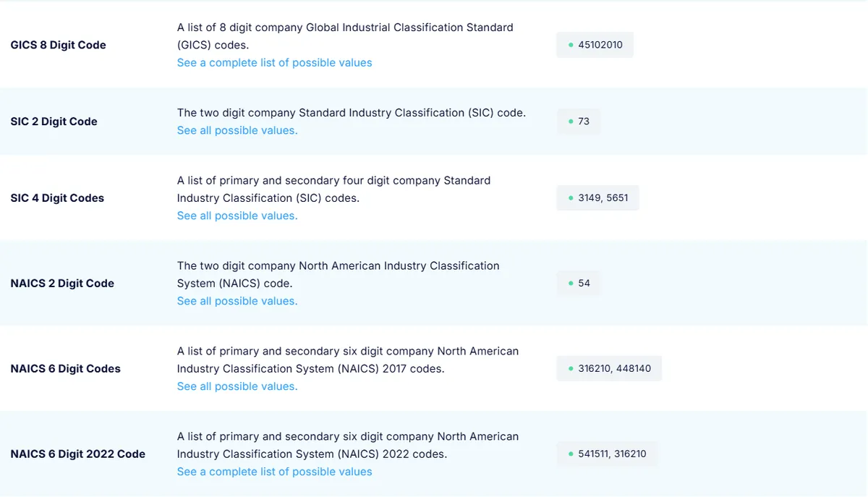Open NAICS 6 Digit 2022 Code values link
The image size is (868, 497).
275,472
